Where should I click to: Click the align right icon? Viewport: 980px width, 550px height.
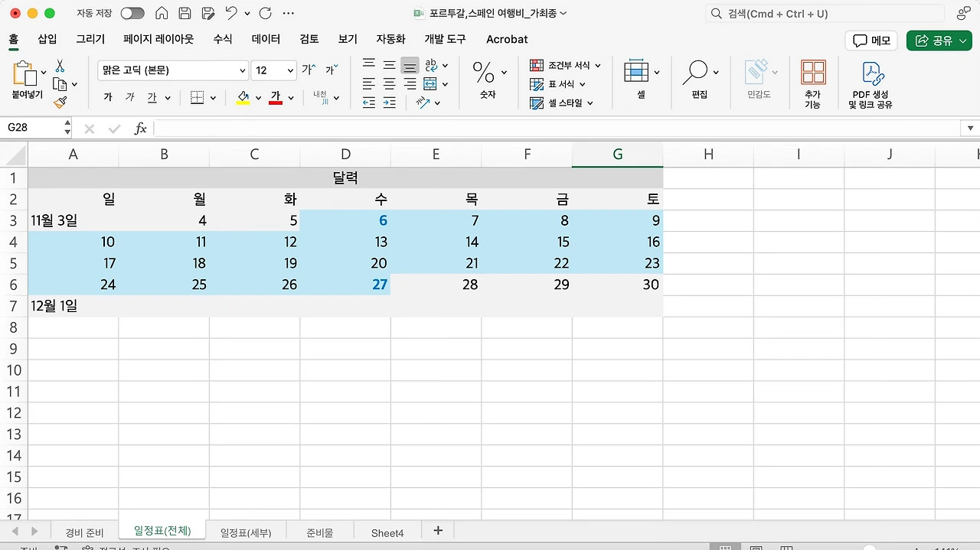click(x=410, y=83)
